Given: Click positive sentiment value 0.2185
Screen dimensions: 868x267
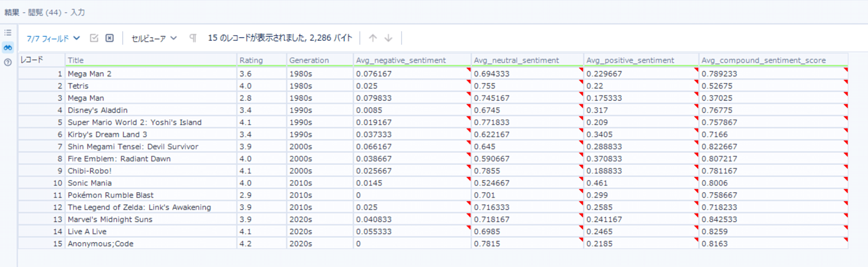Looking at the screenshot, I should [641, 244].
